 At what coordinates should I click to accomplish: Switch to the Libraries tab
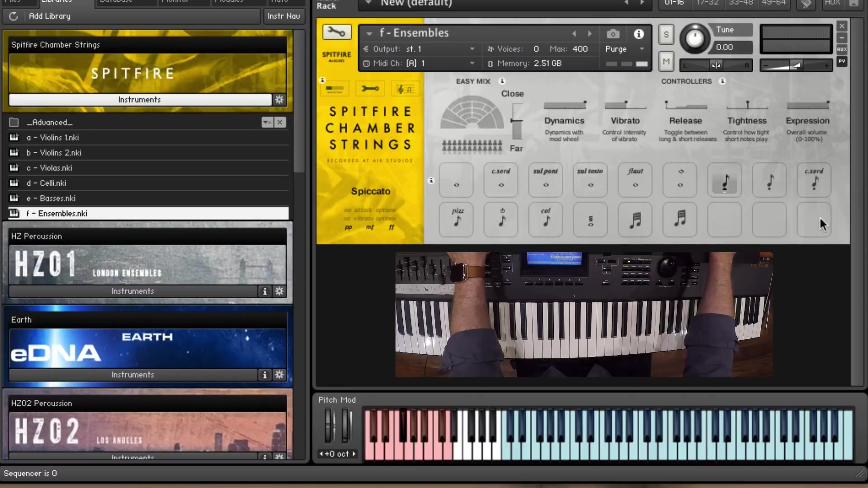(57, 2)
